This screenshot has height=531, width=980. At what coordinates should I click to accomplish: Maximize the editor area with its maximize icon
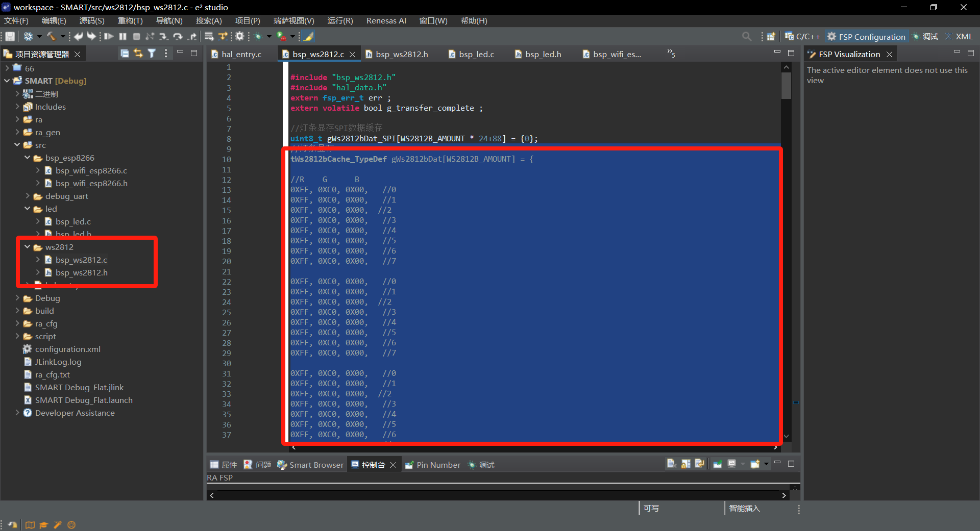click(x=791, y=53)
